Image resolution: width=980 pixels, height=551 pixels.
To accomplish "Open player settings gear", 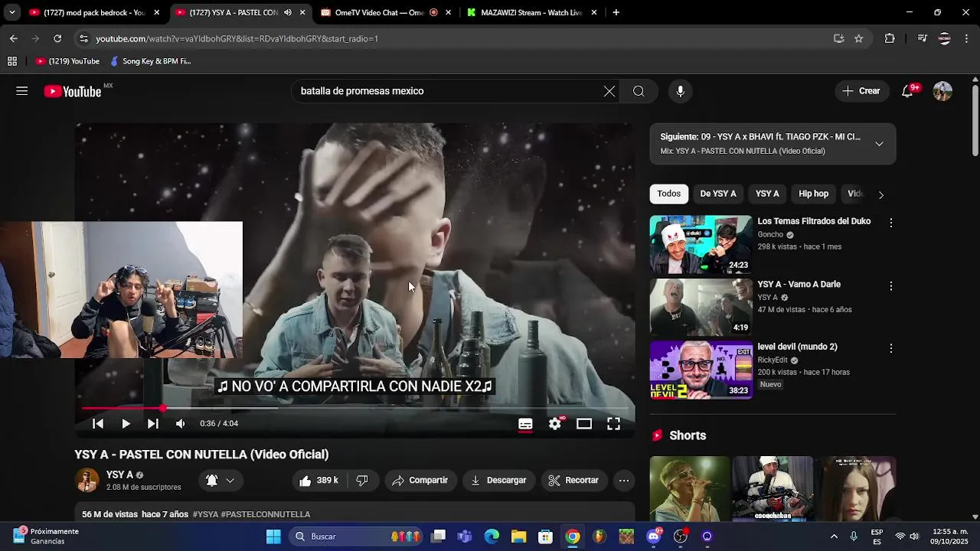I will pyautogui.click(x=555, y=423).
